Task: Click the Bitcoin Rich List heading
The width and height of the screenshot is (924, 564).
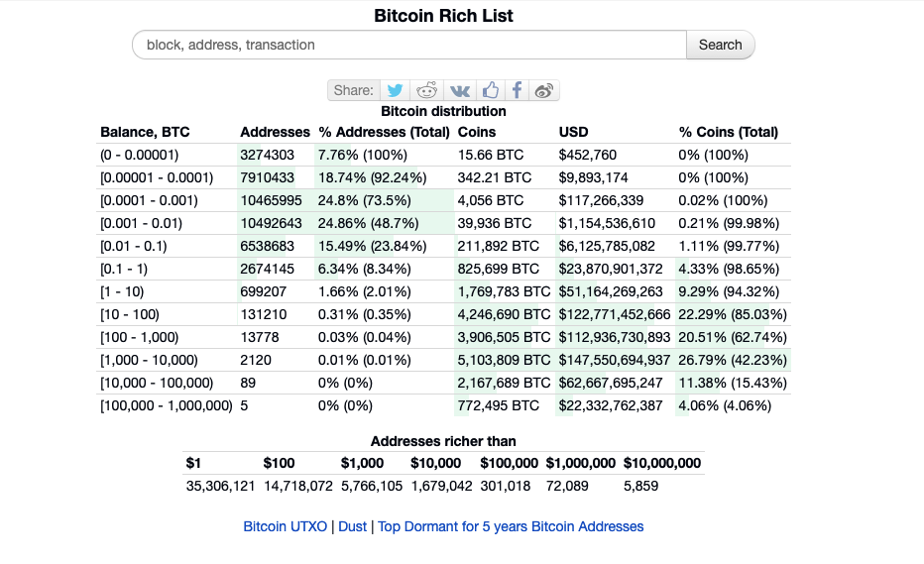Action: click(443, 15)
